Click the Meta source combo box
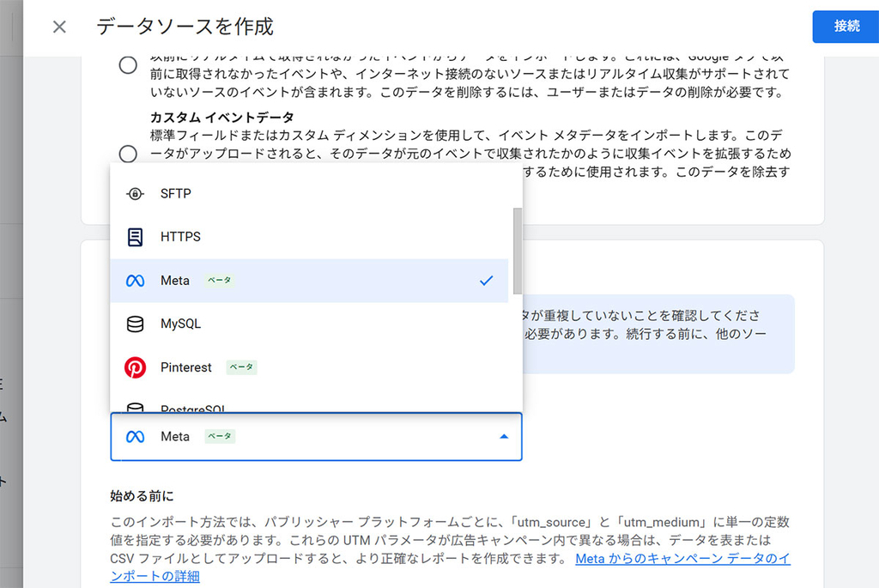The image size is (879, 588). [316, 437]
